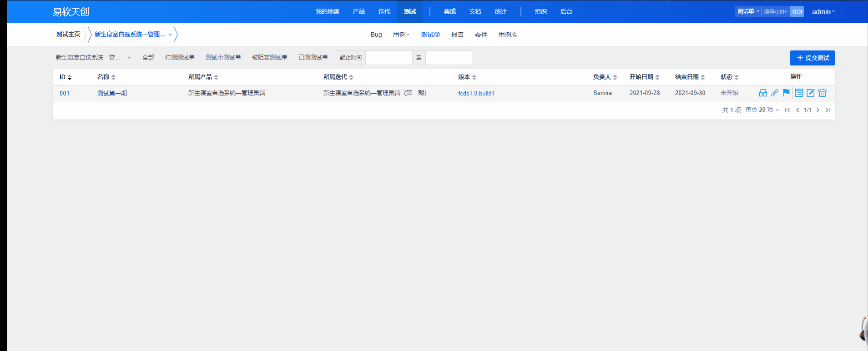Sort by 版本 column

467,77
